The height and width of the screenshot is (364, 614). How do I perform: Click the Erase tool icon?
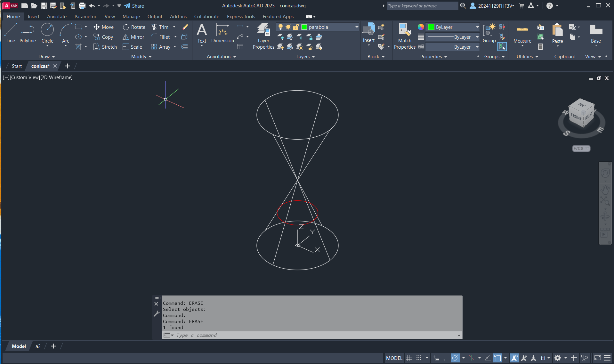185,27
